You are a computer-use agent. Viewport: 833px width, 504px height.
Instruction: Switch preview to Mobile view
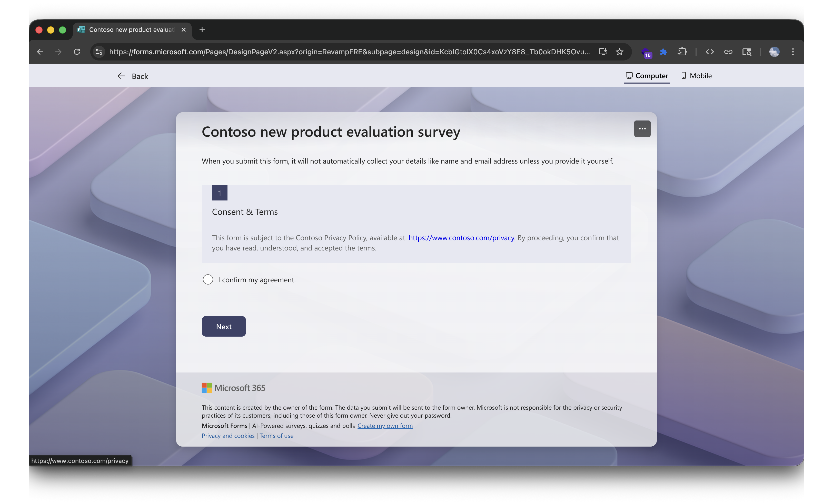pos(696,75)
